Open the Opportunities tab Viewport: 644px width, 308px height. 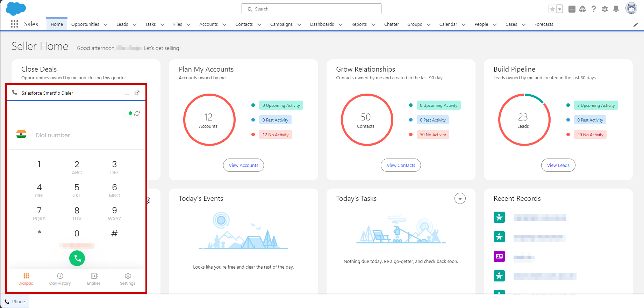coord(85,24)
